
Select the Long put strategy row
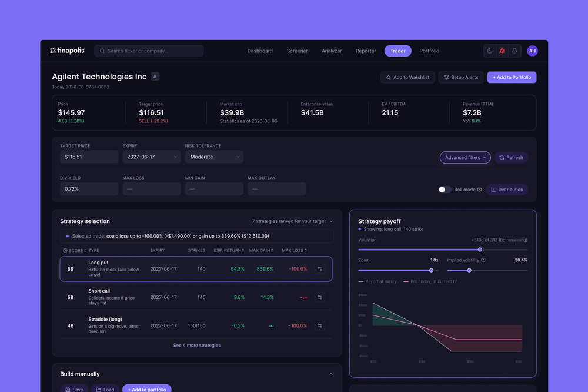196,269
